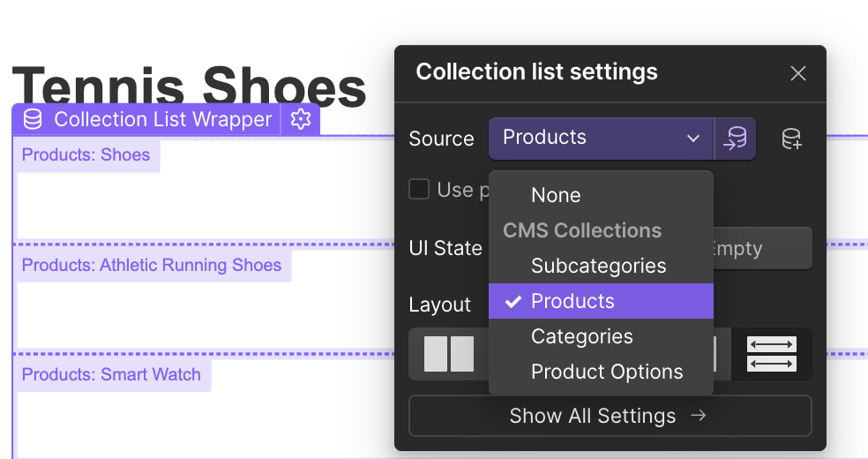Close the Collection list settings panel
The image size is (868, 459).
[798, 73]
